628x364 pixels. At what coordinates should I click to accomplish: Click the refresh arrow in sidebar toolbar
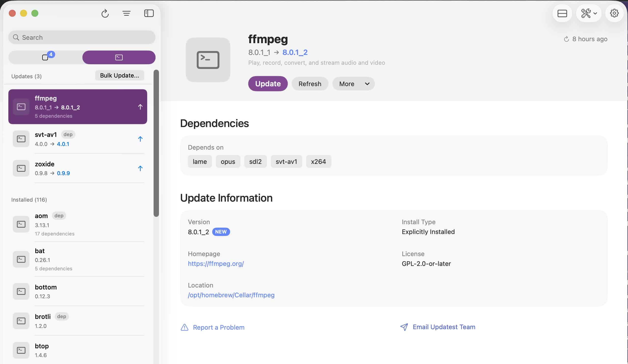pyautogui.click(x=105, y=13)
